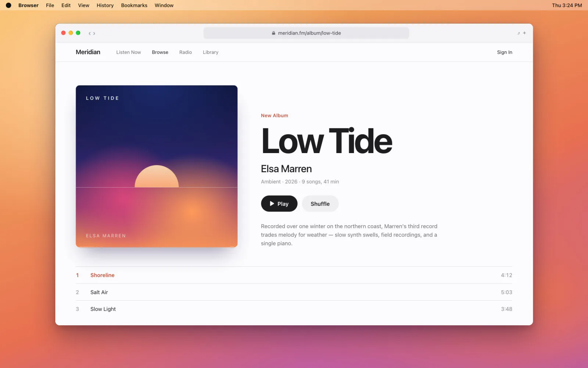
Task: Open the History menu
Action: pyautogui.click(x=105, y=5)
